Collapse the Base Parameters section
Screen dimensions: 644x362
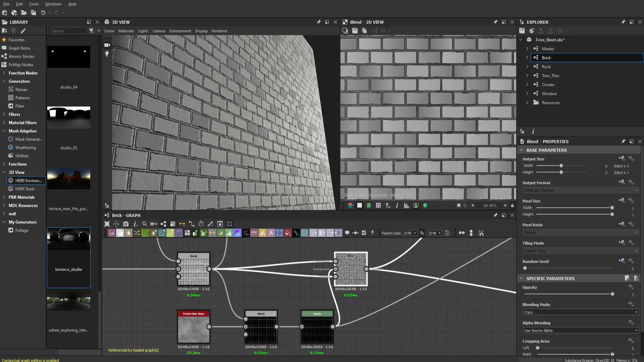pos(522,150)
